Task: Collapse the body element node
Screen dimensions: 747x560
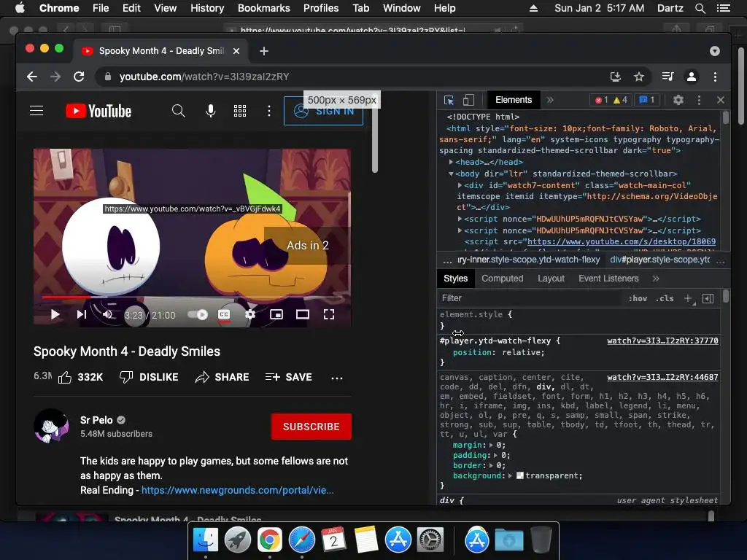Action: [x=451, y=174]
